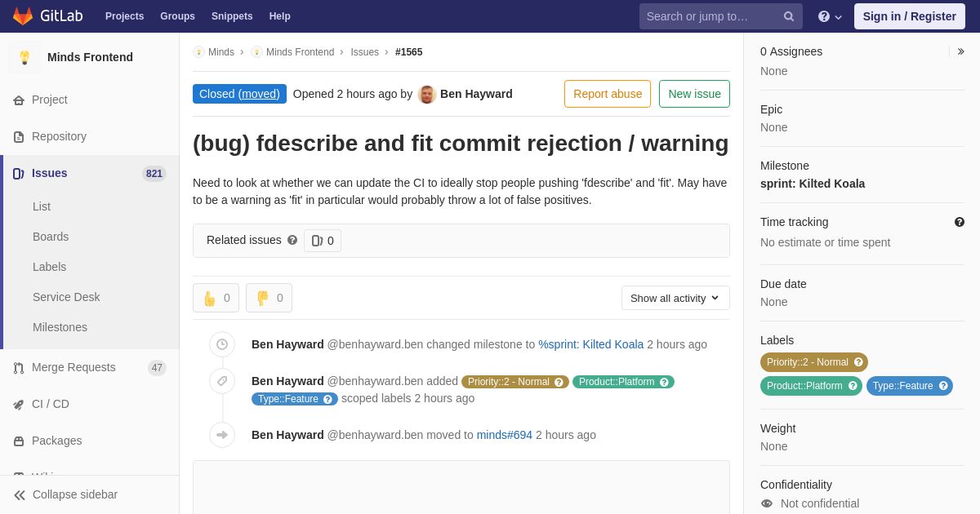
Task: Click the Report abuse button
Action: point(607,94)
